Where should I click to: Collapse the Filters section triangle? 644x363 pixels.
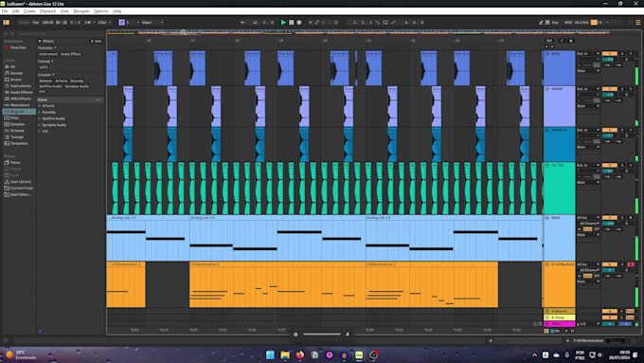point(40,41)
